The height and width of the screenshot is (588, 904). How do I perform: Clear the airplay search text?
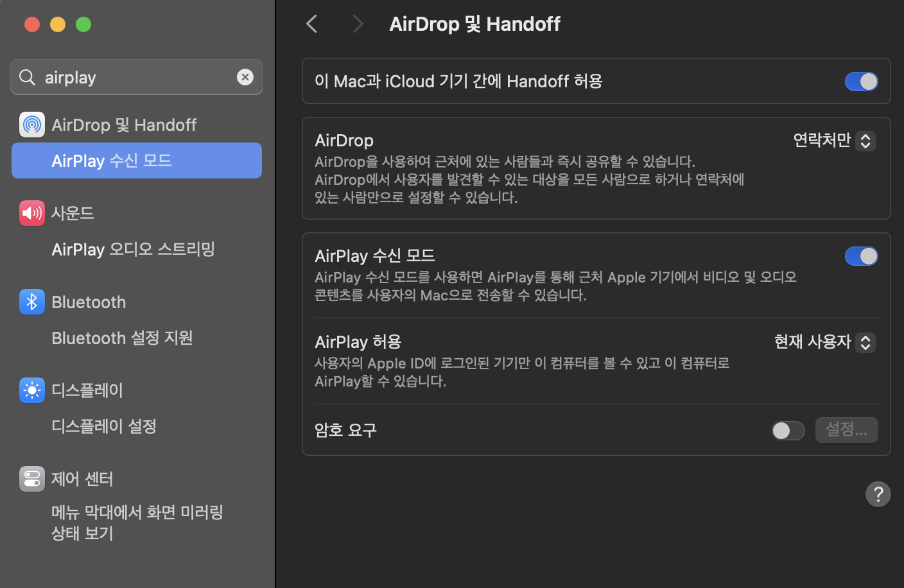click(x=245, y=77)
